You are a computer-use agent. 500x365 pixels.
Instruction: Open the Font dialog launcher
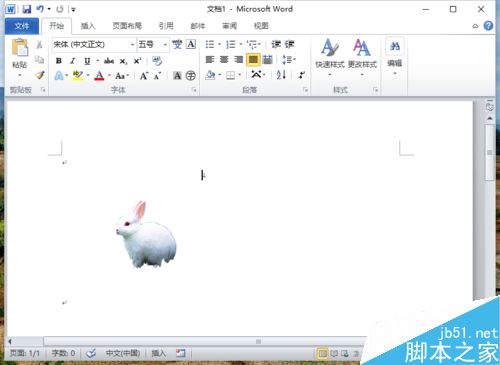click(194, 90)
